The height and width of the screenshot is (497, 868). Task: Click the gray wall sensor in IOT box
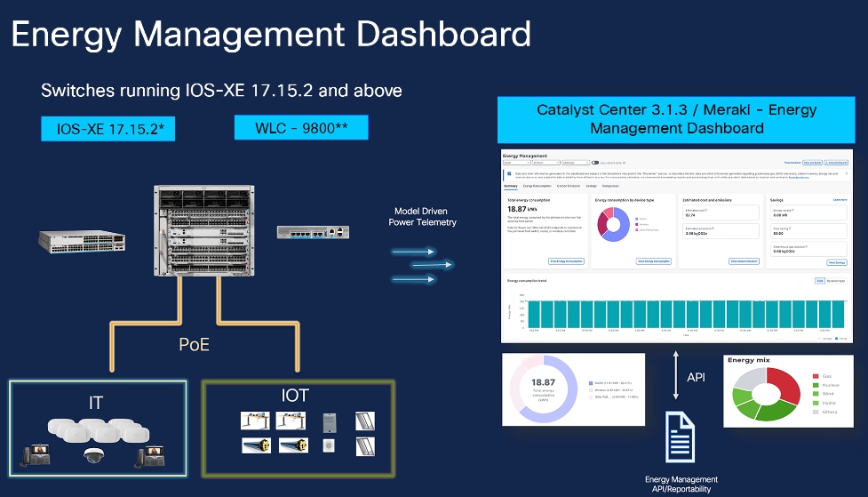click(x=330, y=422)
